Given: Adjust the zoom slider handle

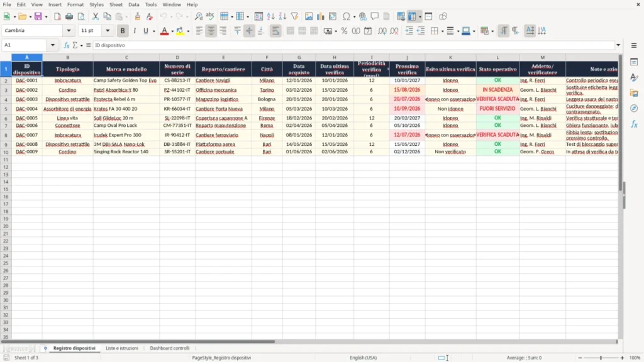Looking at the screenshot, I should (x=601, y=358).
